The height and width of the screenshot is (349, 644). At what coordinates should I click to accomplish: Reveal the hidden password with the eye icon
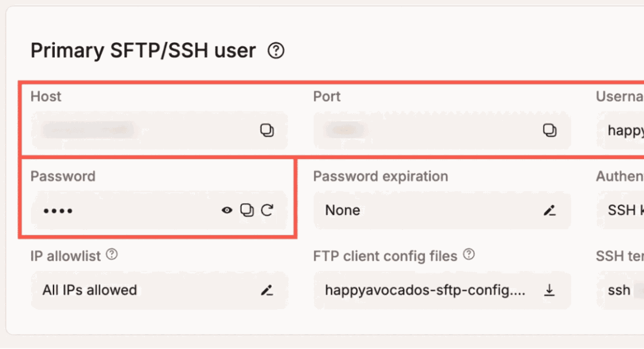(x=227, y=210)
